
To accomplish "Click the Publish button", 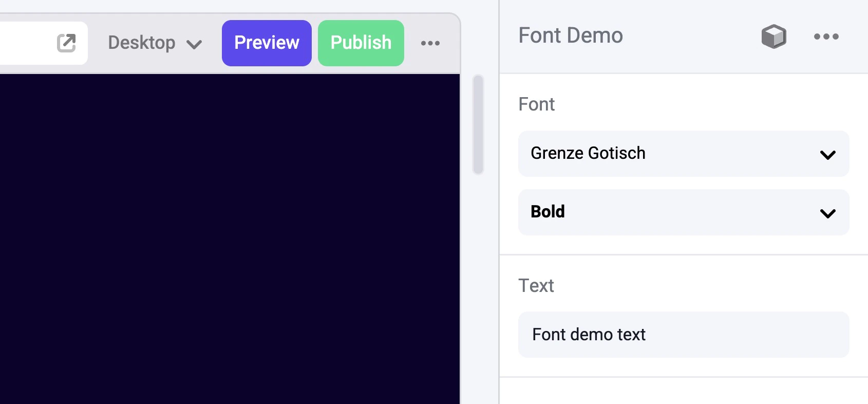I will 361,43.
